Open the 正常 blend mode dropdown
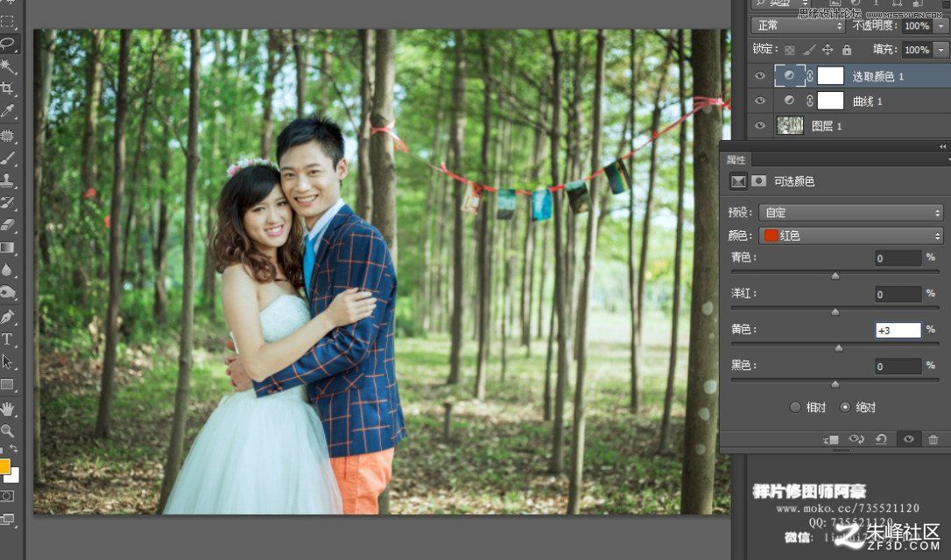The image size is (951, 560). point(798,25)
